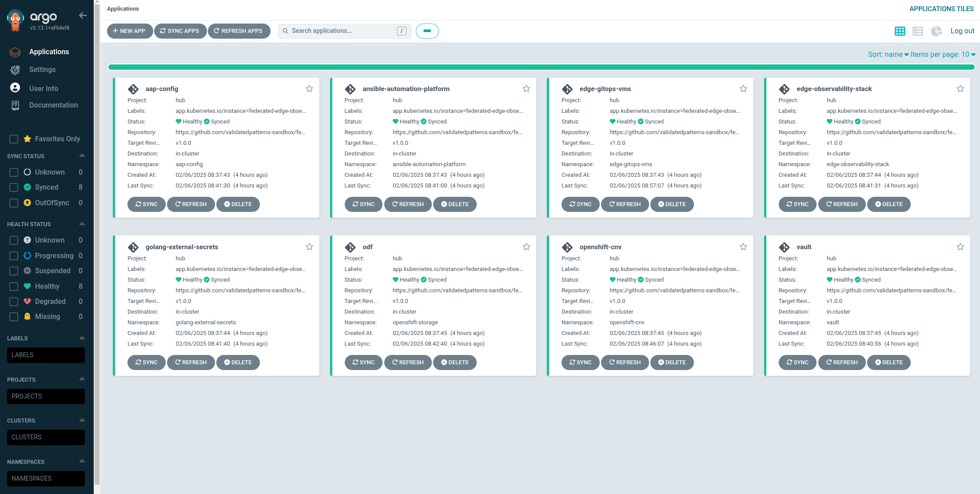Focus the Search applications field
This screenshot has width=980, height=494.
[x=344, y=31]
